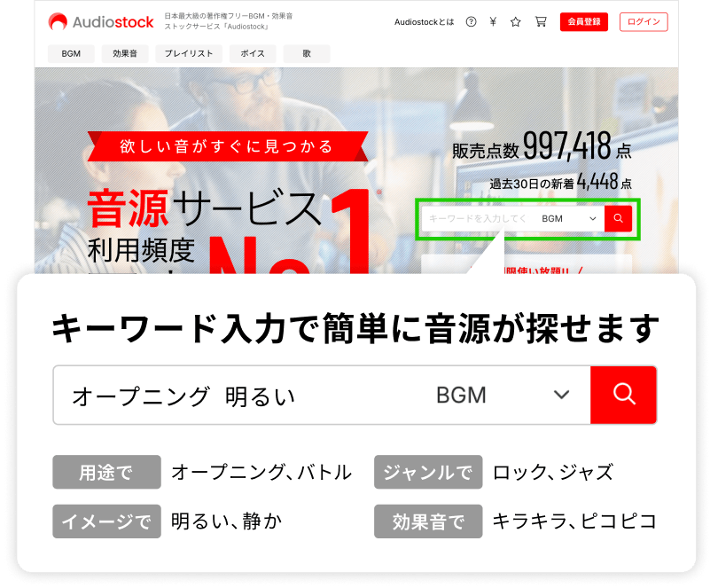Focus the large field containing オープニング 明るい
The width and height of the screenshot is (710, 588).
point(240,395)
